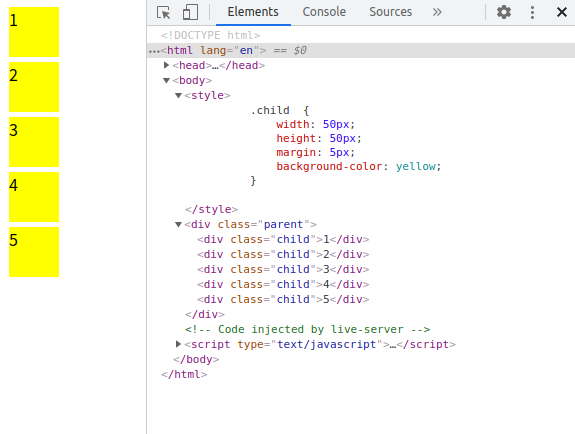Select the live-server injected comment line

(307, 329)
